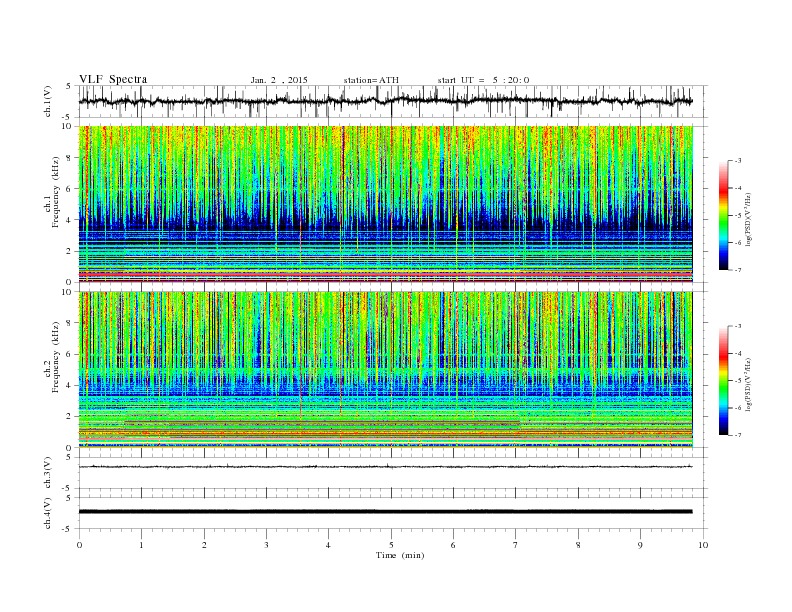This screenshot has height=612, width=792.
Task: Click inside the ch.2 spectrogram panel
Action: (385, 370)
